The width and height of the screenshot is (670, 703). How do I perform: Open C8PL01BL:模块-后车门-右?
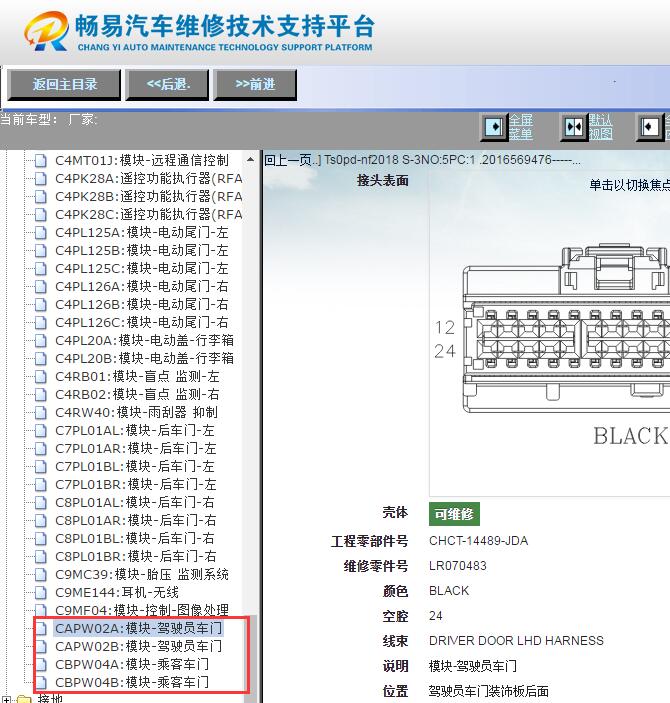tap(135, 538)
